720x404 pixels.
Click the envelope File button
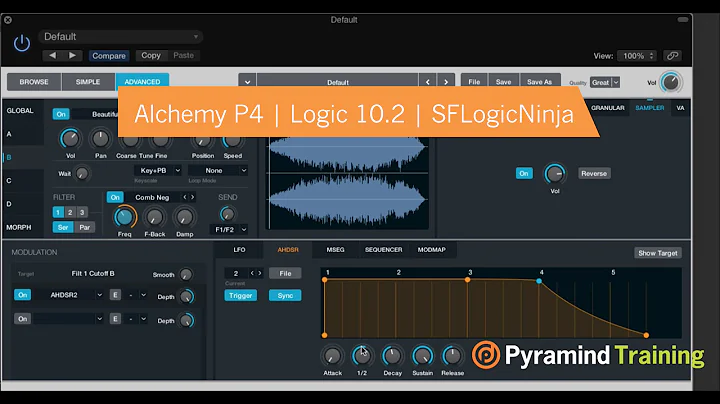click(285, 273)
